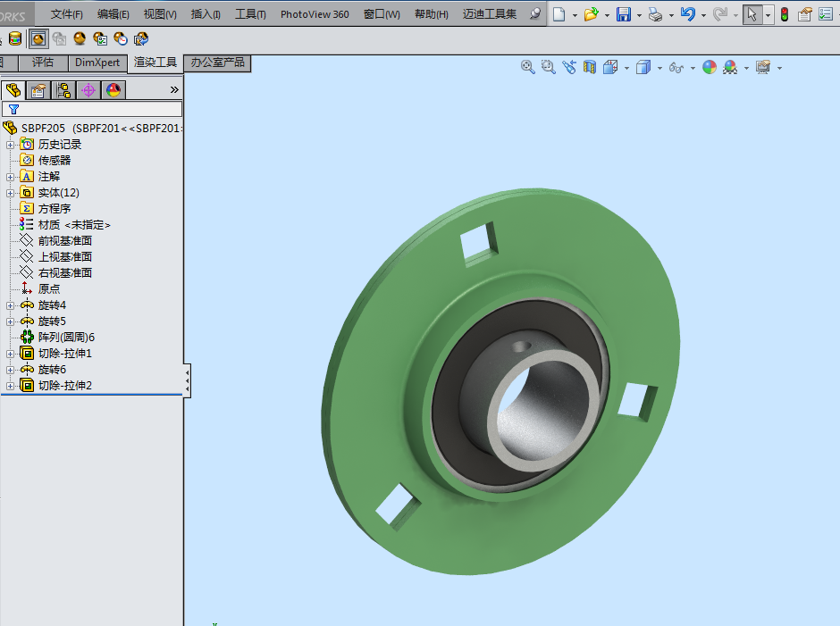The height and width of the screenshot is (626, 840).
Task: Click the File Properties icon
Action: pos(804,14)
